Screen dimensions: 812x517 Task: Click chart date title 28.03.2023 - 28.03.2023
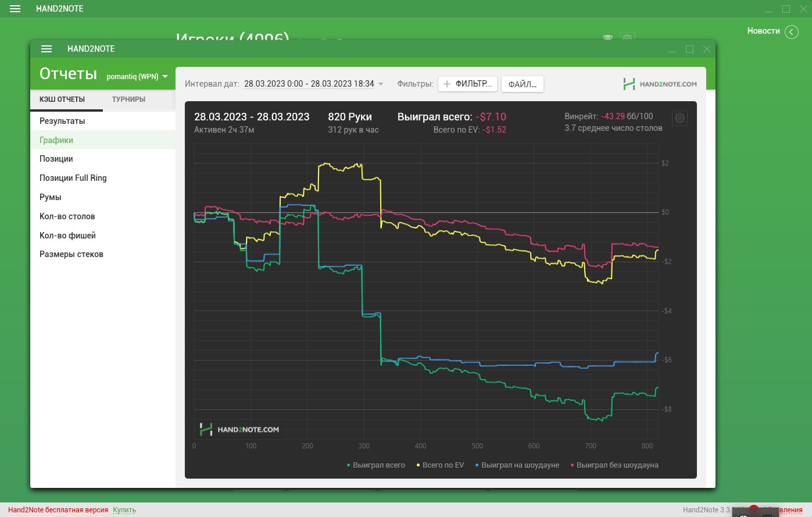(x=252, y=117)
